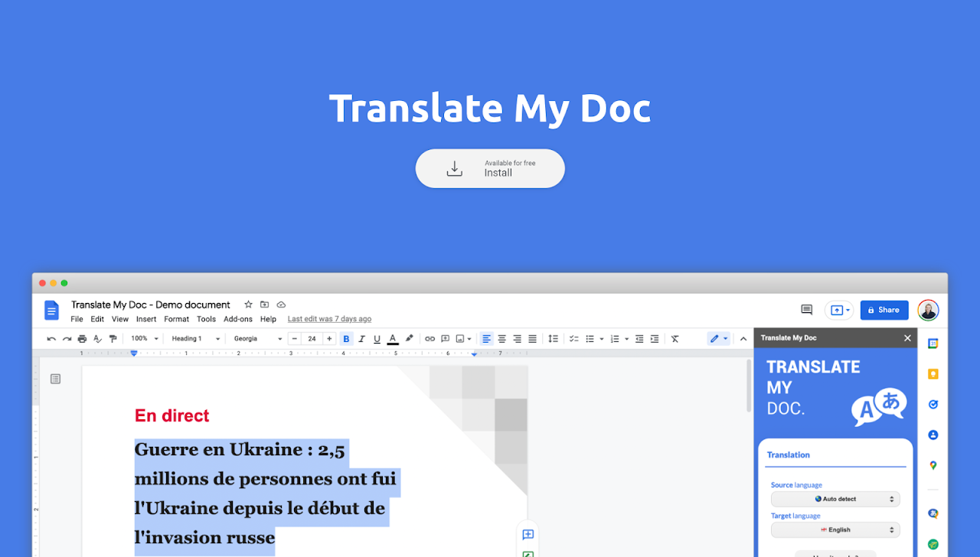The image size is (980, 557).
Task: Open the Present to meeting dropdown
Action: pyautogui.click(x=839, y=310)
